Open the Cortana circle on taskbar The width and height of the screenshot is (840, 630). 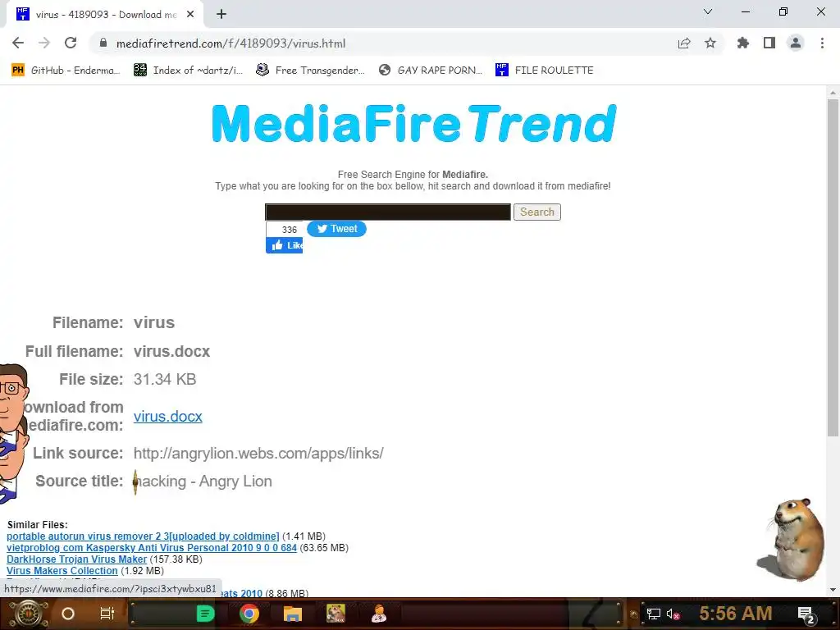68,614
